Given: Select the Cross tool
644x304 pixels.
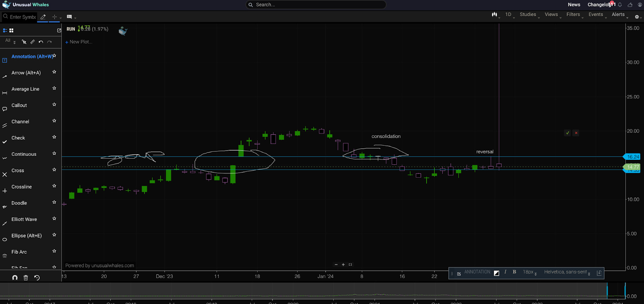Looking at the screenshot, I should tap(18, 171).
